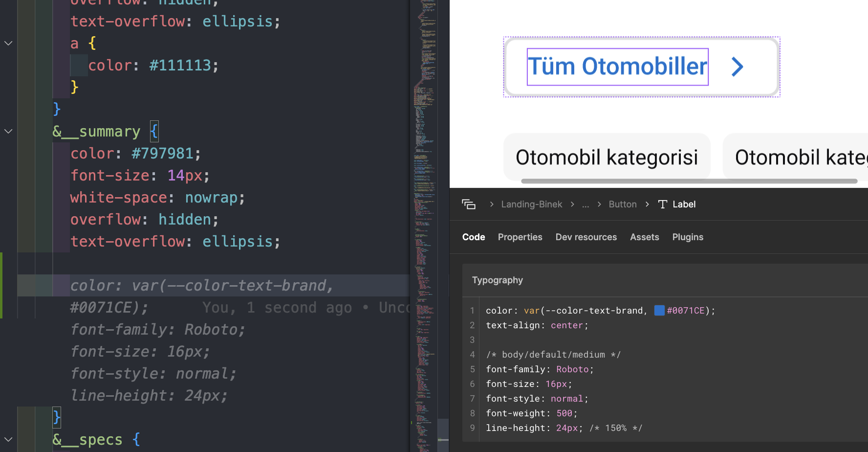
Task: Click the 'font-family: Roboto;' line in Figma code
Action: pos(540,369)
